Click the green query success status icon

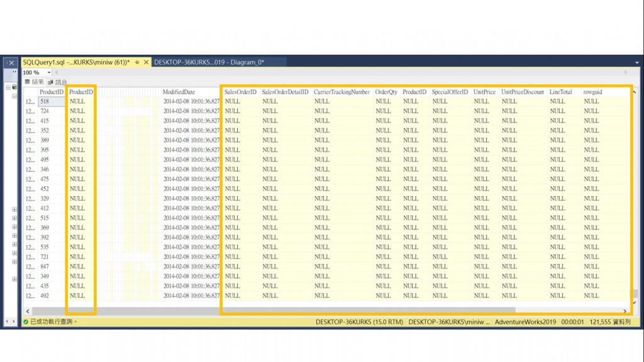click(x=26, y=322)
